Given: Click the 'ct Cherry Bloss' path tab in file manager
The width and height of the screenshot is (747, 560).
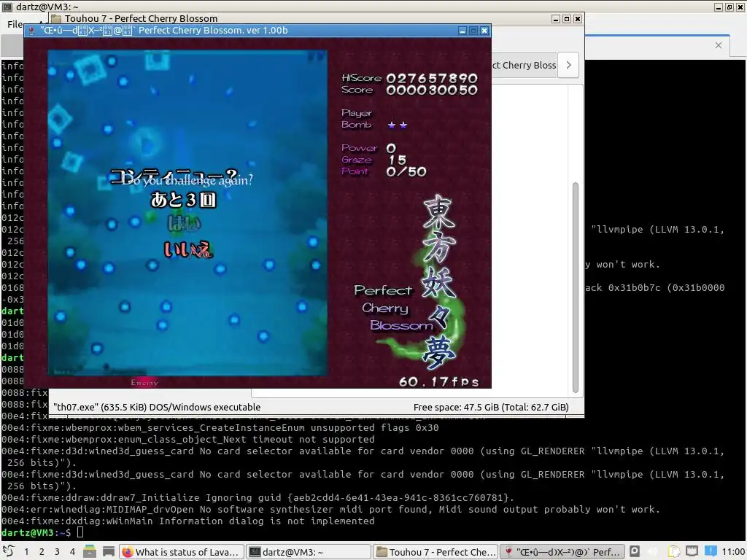Looking at the screenshot, I should (524, 65).
